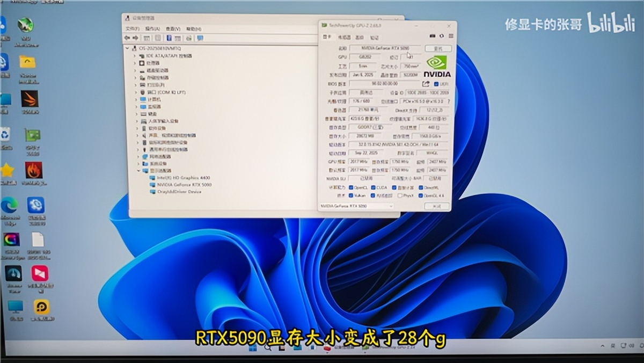Viewport: 644px width, 363px height.
Task: Open the blank document file on desktop
Action: [38, 239]
